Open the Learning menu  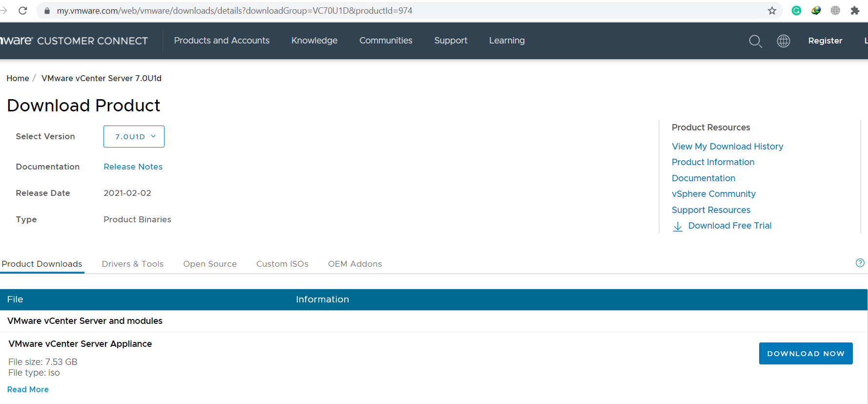[x=507, y=41]
